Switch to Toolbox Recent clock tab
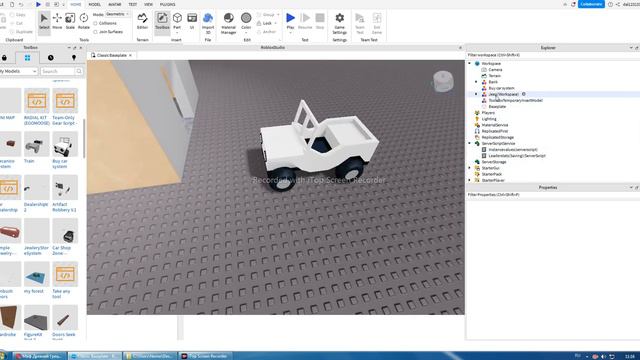The height and width of the screenshot is (360, 640). pos(51,58)
